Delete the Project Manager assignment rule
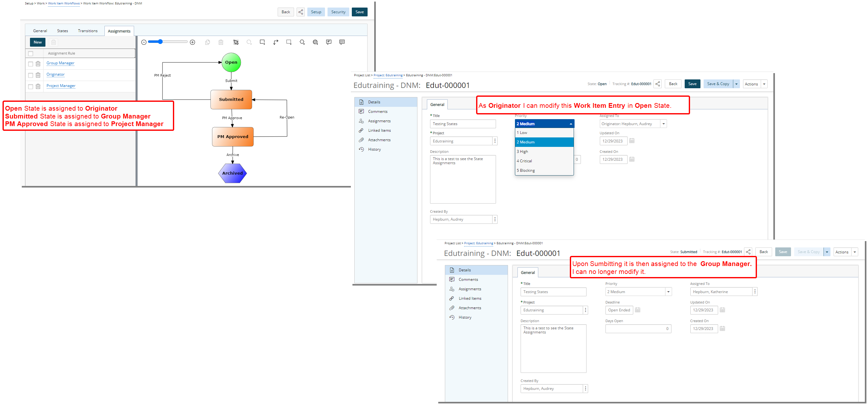868x405 pixels. tap(38, 87)
